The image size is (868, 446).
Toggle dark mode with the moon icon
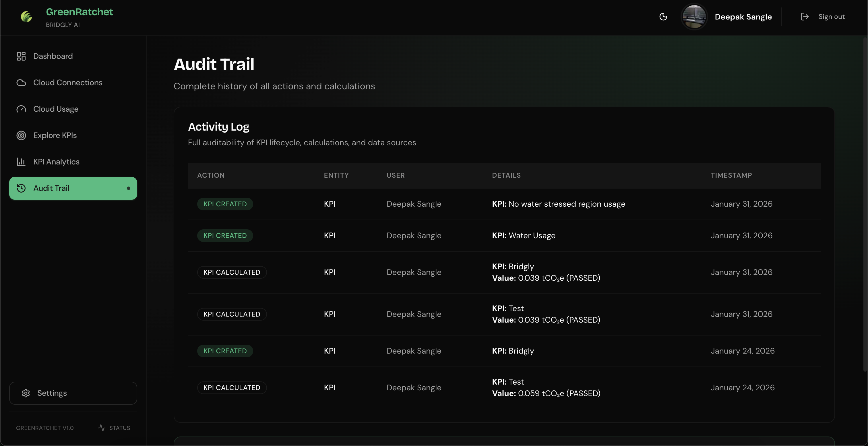(663, 17)
